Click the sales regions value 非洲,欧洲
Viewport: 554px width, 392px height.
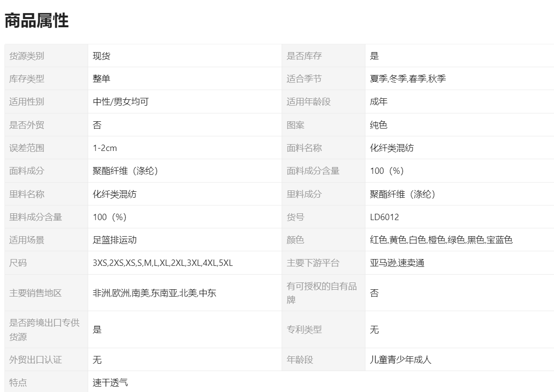(x=154, y=293)
